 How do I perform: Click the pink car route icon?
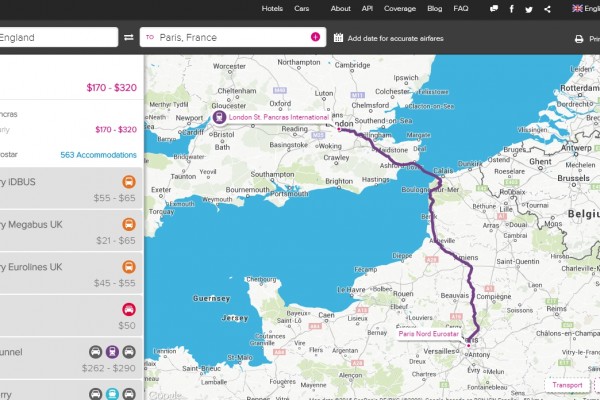[130, 309]
